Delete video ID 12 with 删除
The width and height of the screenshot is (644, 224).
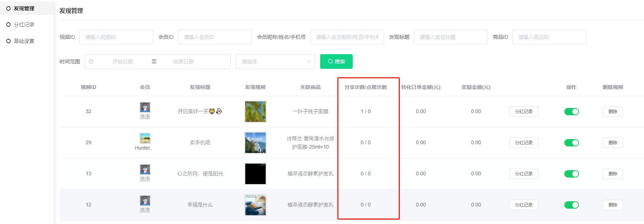point(613,205)
